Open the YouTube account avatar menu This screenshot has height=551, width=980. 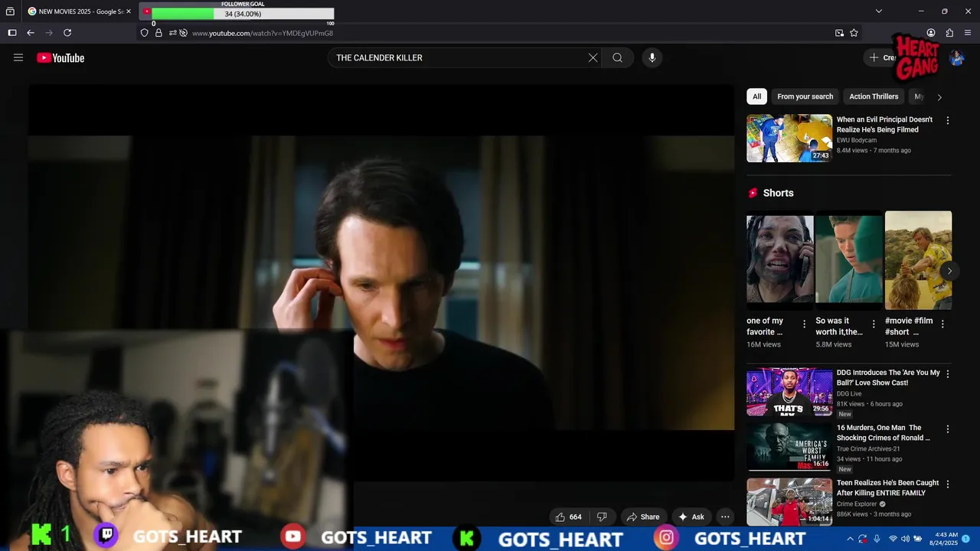[x=956, y=57]
